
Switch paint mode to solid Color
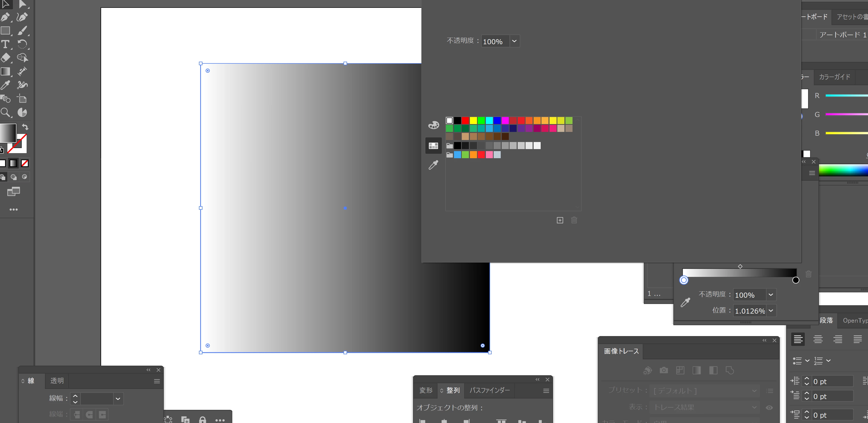pos(3,163)
